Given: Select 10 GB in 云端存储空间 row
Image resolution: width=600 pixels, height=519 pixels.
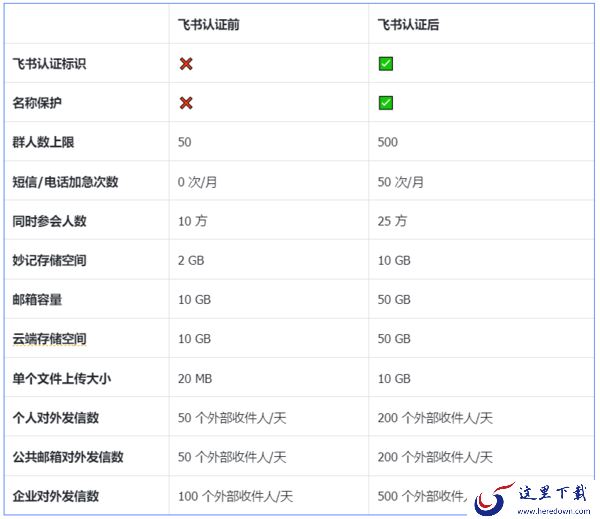Looking at the screenshot, I should click(194, 339).
